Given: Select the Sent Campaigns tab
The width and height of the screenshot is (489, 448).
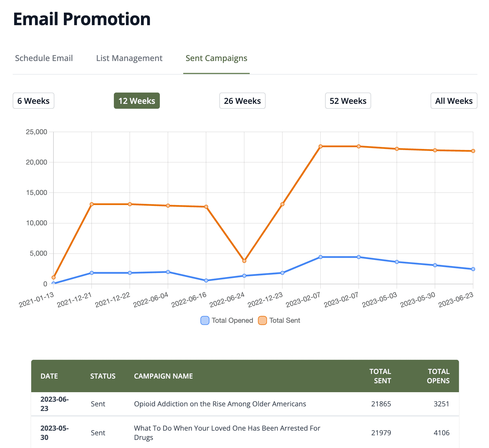Looking at the screenshot, I should [216, 58].
